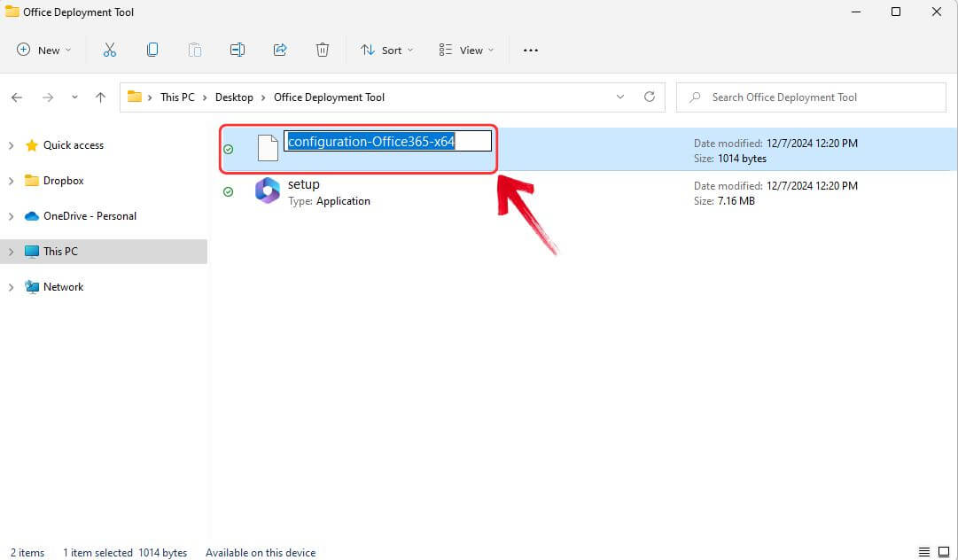Click Office Deployment Tool breadcrumb
The image size is (958, 560).
(x=330, y=97)
